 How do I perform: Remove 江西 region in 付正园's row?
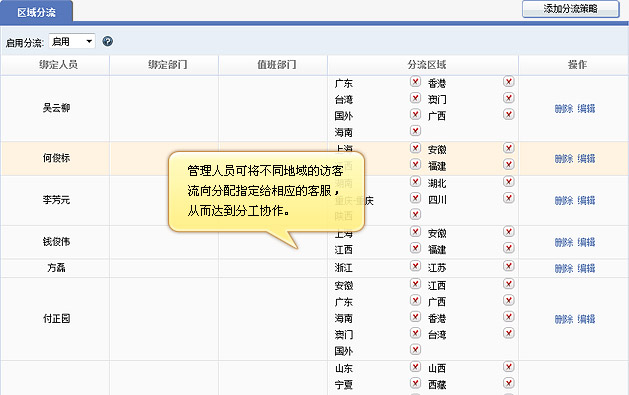click(509, 284)
